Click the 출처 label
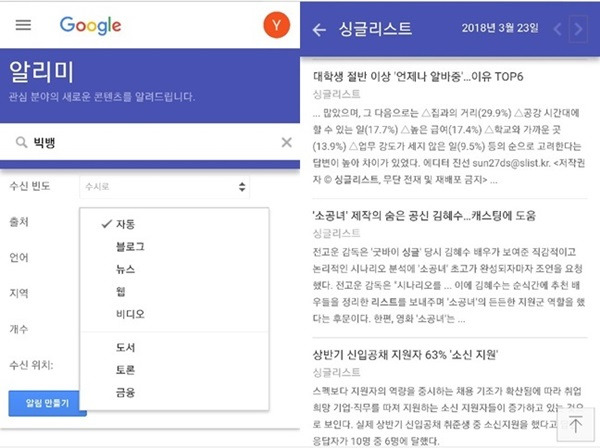This screenshot has height=448, width=600. 19,222
